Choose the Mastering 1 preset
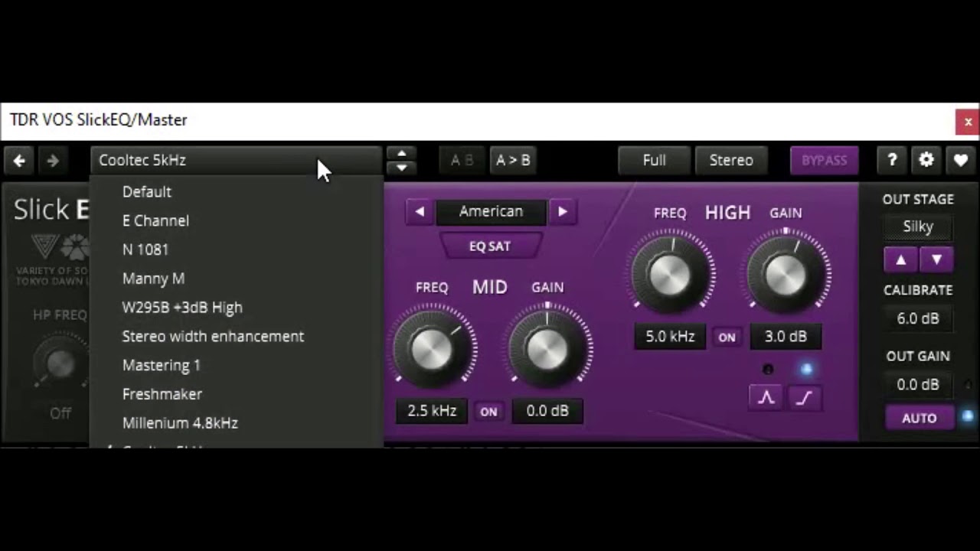The image size is (980, 551). point(237,366)
